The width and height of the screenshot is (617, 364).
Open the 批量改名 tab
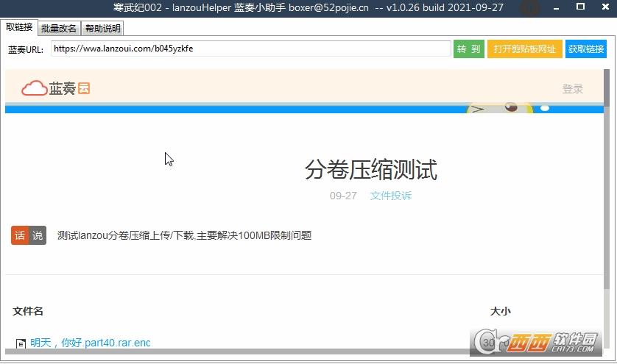pyautogui.click(x=59, y=28)
